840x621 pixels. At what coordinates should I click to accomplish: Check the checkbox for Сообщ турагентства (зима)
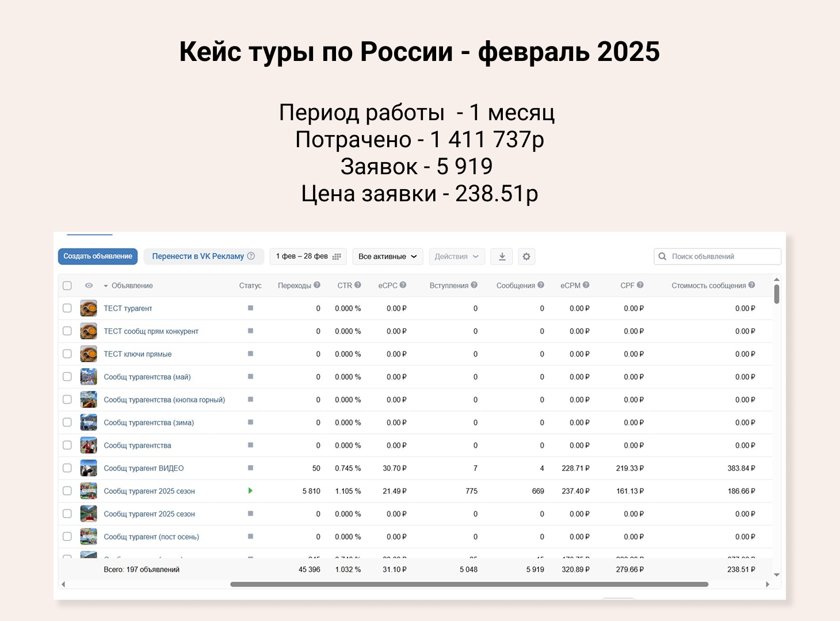[x=67, y=422]
